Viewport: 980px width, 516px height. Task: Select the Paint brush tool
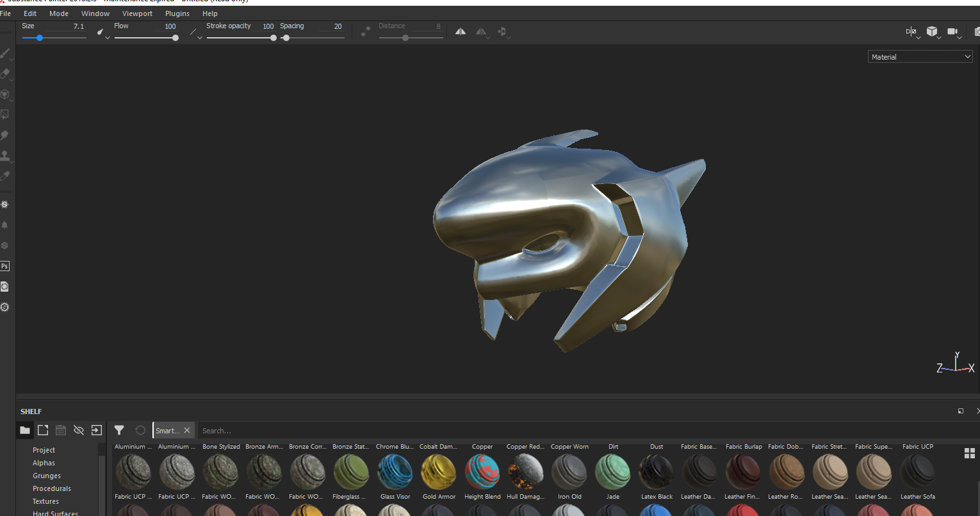(5, 54)
